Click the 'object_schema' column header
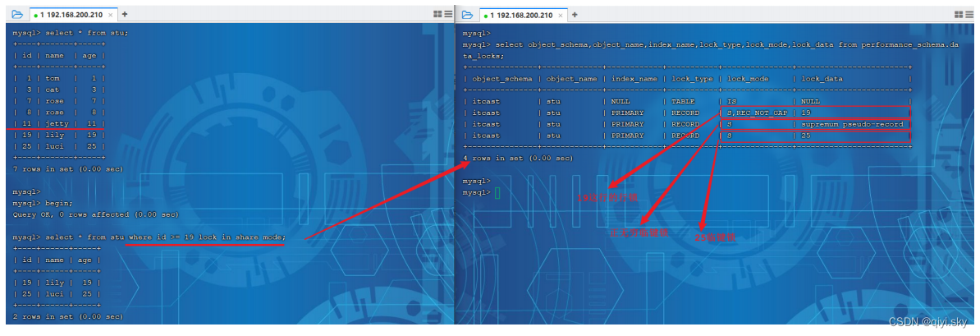Screen dimensions: 980x336 tap(502, 79)
